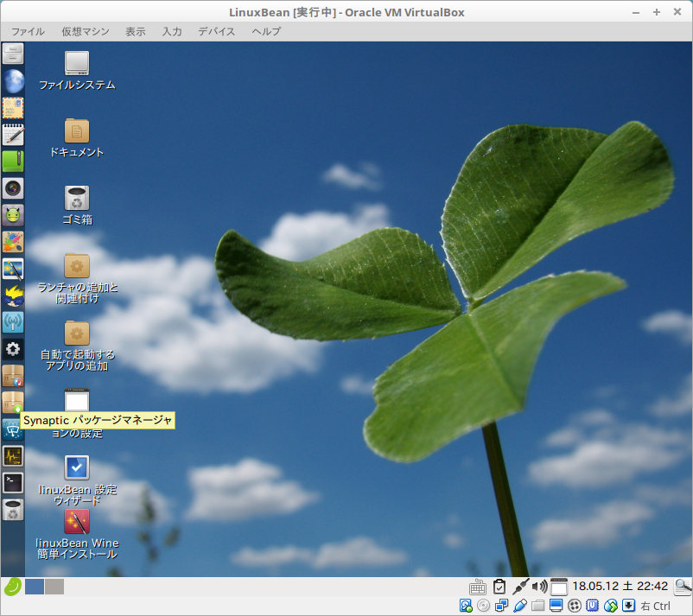Switch to the blue first workspace
Image resolution: width=693 pixels, height=616 pixels.
coord(35,587)
